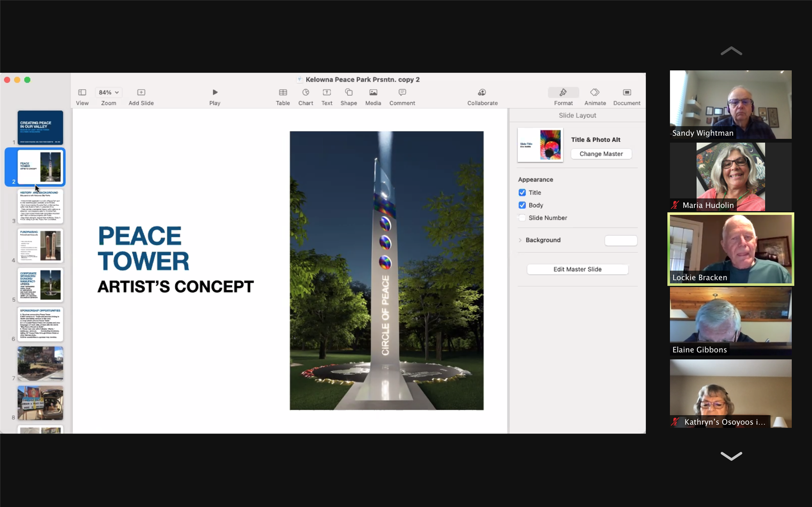The image size is (812, 507).
Task: Uncheck the Title appearance checkbox
Action: click(x=522, y=193)
